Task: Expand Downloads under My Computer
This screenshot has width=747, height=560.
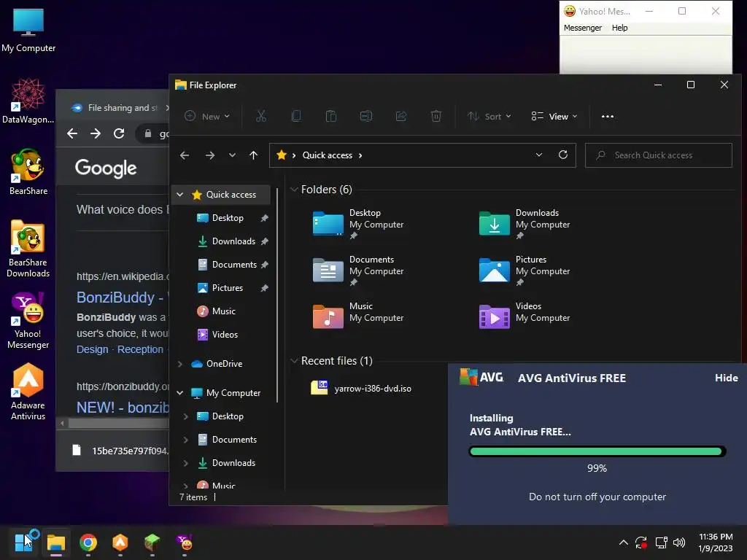Action: click(186, 463)
